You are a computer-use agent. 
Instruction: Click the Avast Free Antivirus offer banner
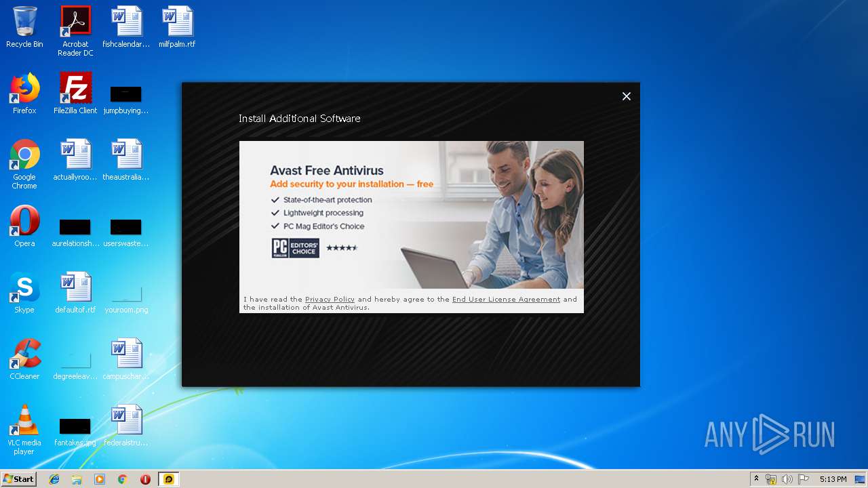412,215
